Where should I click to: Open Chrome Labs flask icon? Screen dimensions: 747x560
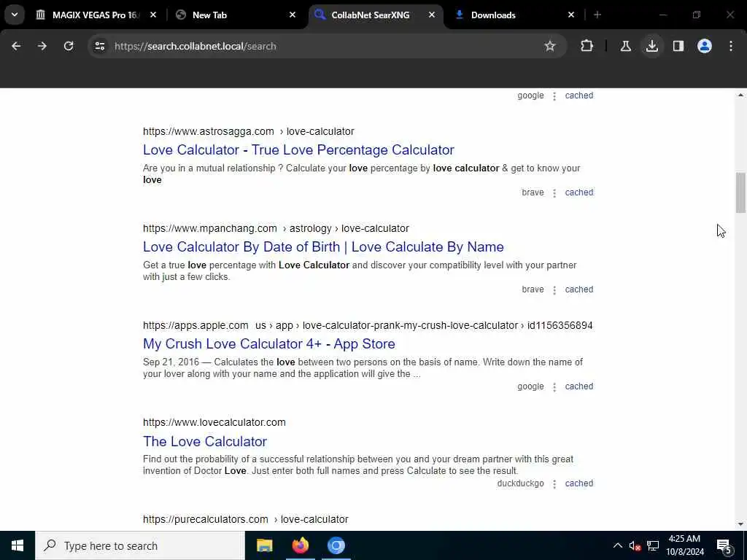tap(625, 46)
